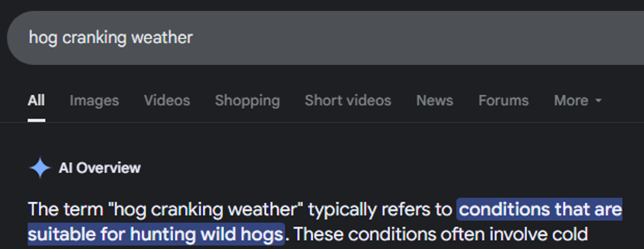Select the Short videos tab
The width and height of the screenshot is (644, 249).
348,101
